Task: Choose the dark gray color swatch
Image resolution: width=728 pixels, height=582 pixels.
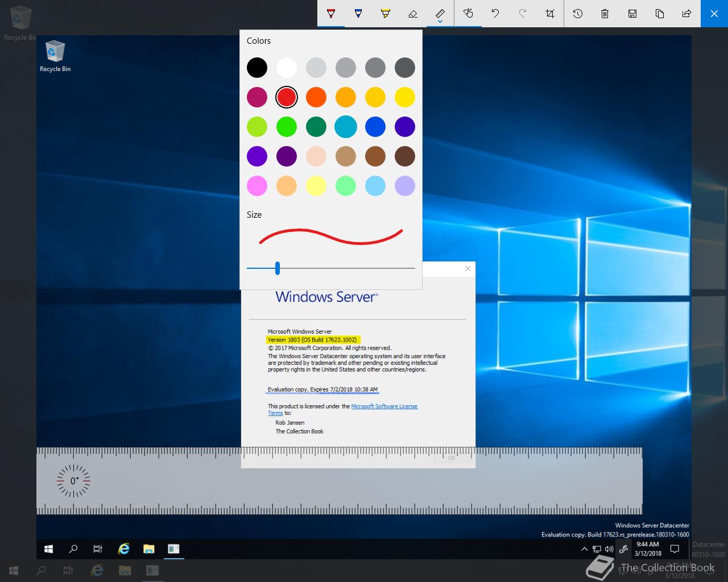Action: [405, 68]
